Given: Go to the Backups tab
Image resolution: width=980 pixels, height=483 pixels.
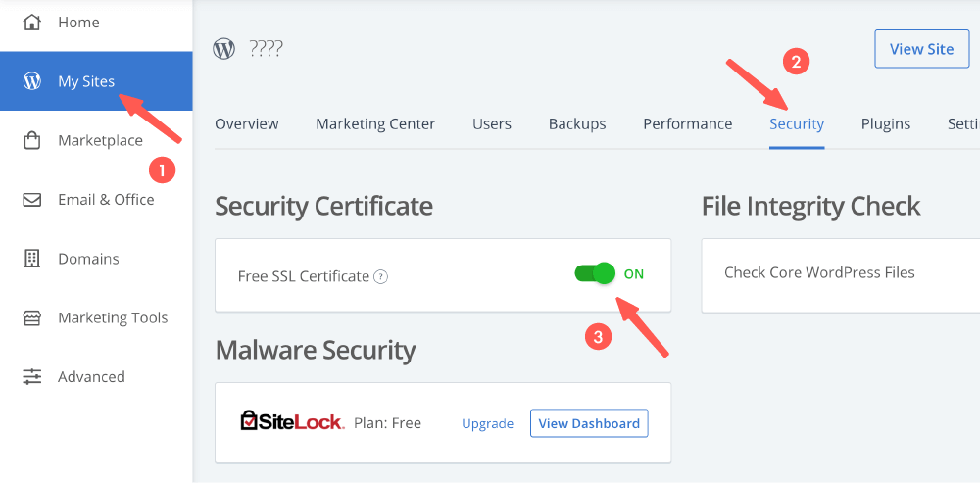Looking at the screenshot, I should tap(577, 124).
